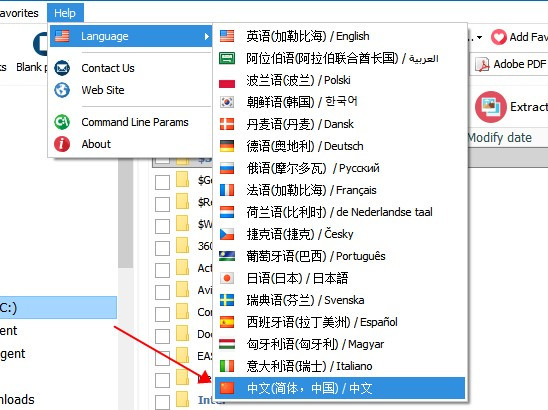Click the Modify date column header
Image resolution: width=548 pixels, height=410 pixels.
point(500,138)
